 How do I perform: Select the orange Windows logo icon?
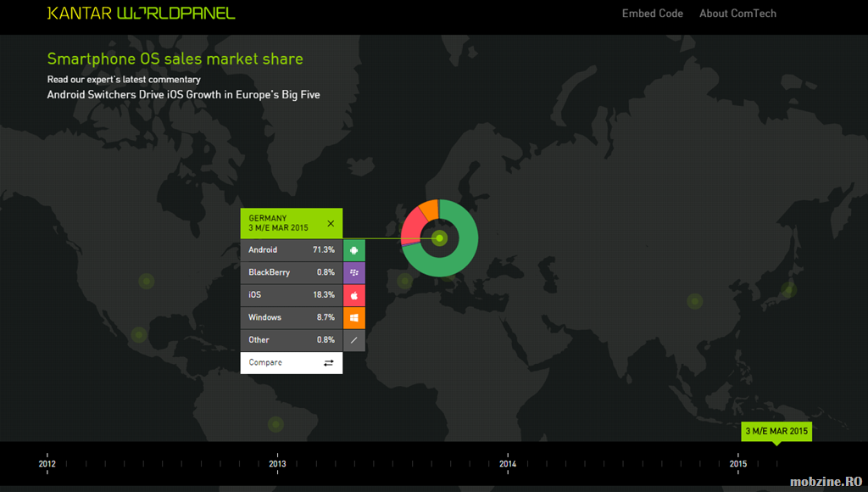[x=354, y=317]
